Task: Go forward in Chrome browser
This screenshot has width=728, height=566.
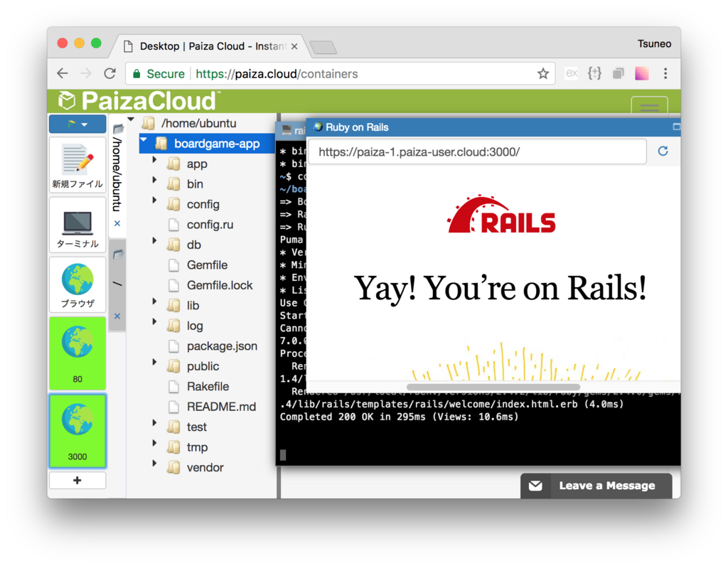Action: (x=86, y=73)
